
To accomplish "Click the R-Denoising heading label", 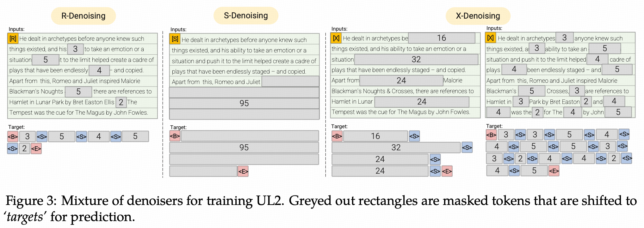I will (x=84, y=16).
